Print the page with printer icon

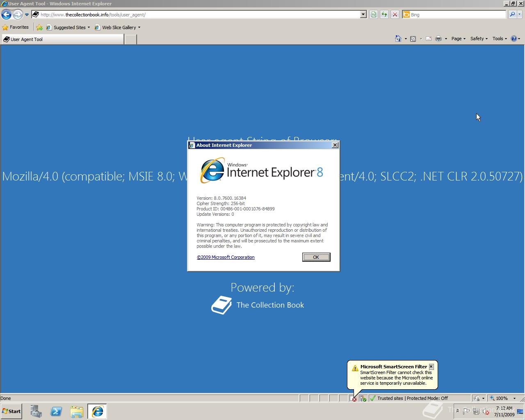[x=438, y=39]
